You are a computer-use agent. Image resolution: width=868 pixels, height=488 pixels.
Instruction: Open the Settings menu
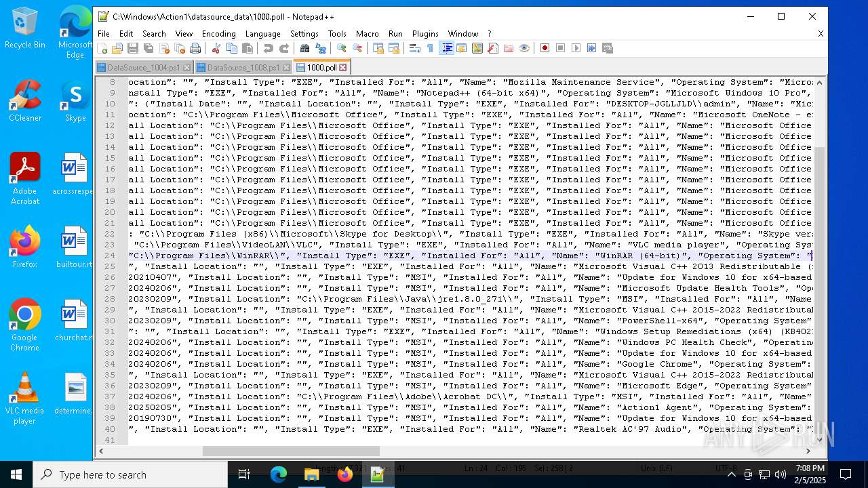click(304, 33)
